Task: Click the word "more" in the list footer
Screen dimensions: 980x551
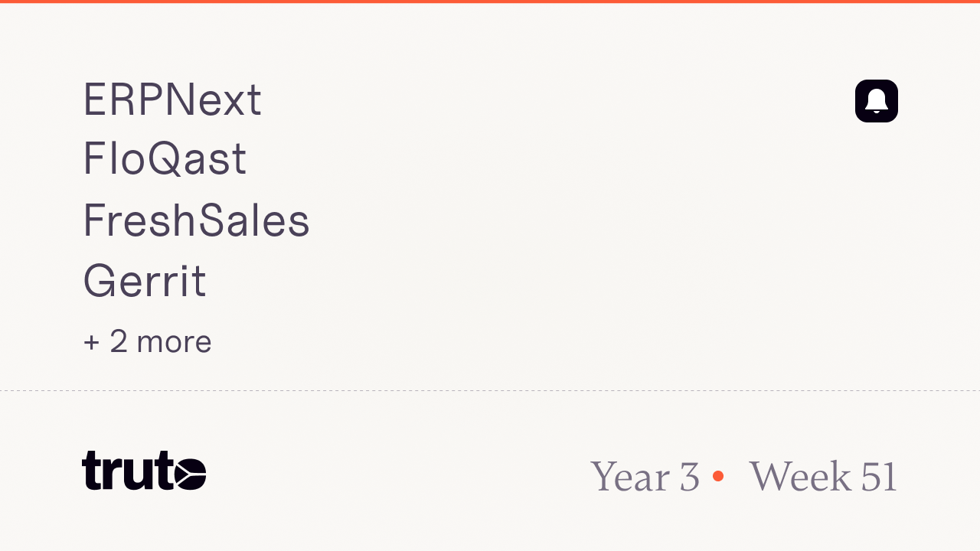Action: (173, 342)
